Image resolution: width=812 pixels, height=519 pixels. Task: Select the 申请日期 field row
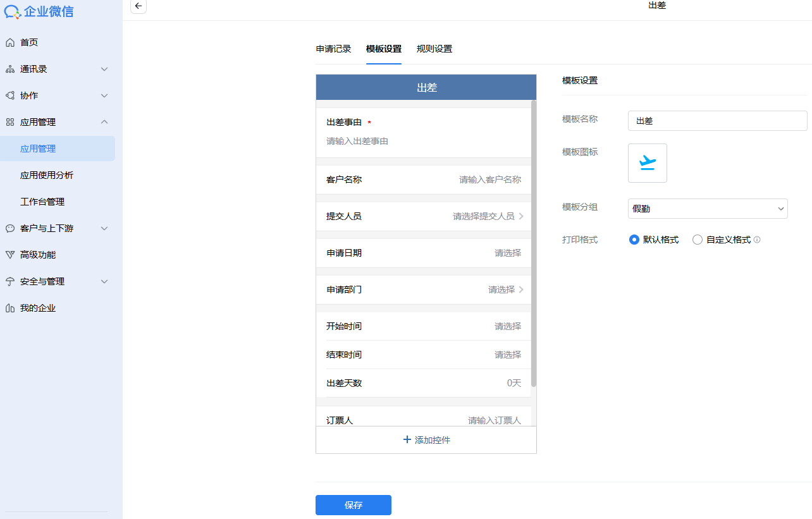point(424,253)
